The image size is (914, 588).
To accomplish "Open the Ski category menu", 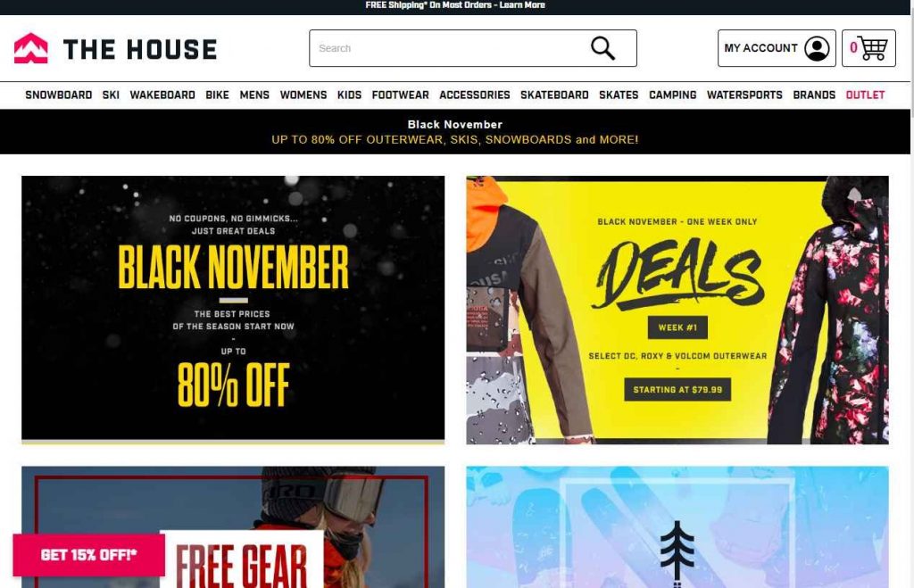I will click(111, 95).
